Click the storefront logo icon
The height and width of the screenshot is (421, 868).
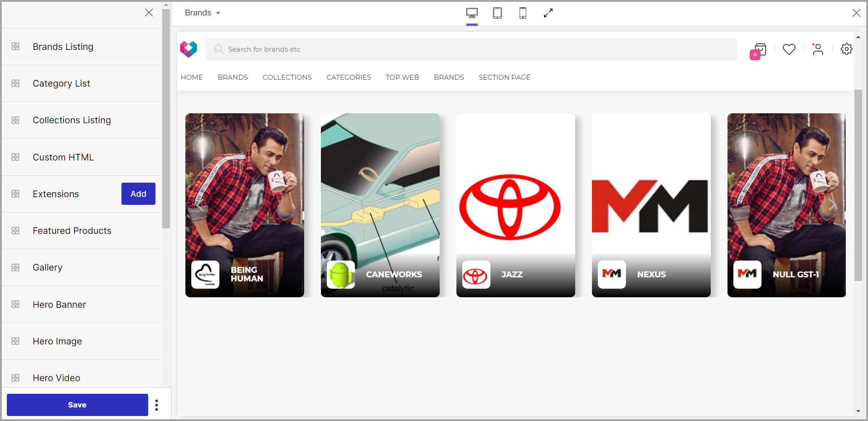189,49
